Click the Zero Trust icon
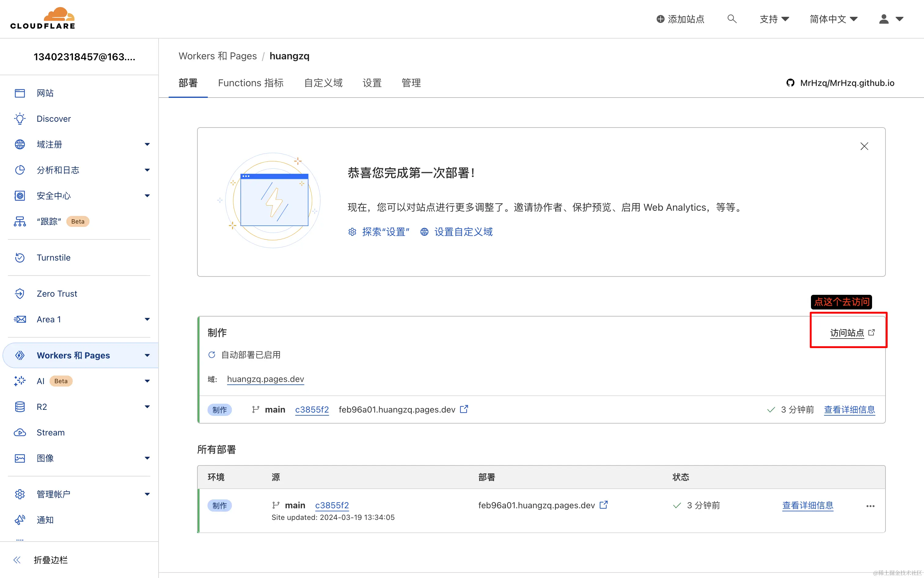Screen dimensions: 924x578 [x=20, y=293]
